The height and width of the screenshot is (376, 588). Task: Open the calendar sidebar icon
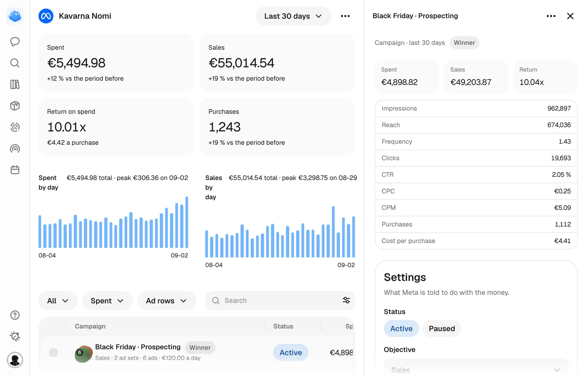click(x=15, y=170)
